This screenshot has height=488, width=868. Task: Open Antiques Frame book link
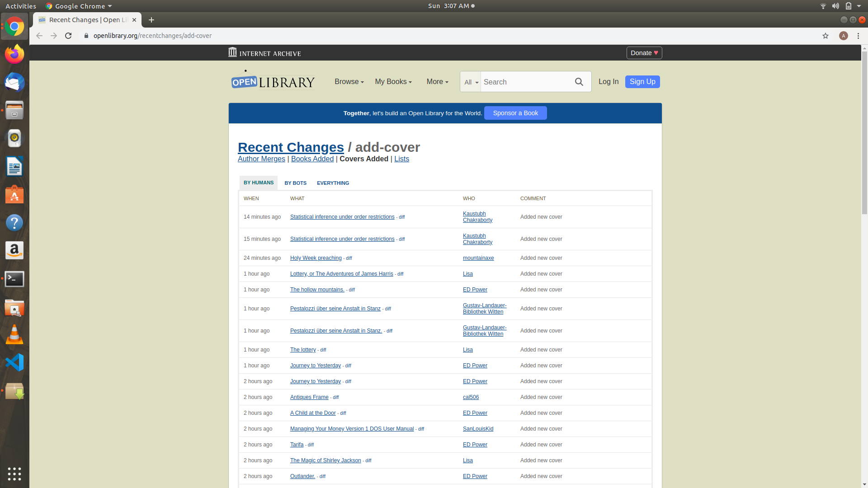click(x=309, y=397)
